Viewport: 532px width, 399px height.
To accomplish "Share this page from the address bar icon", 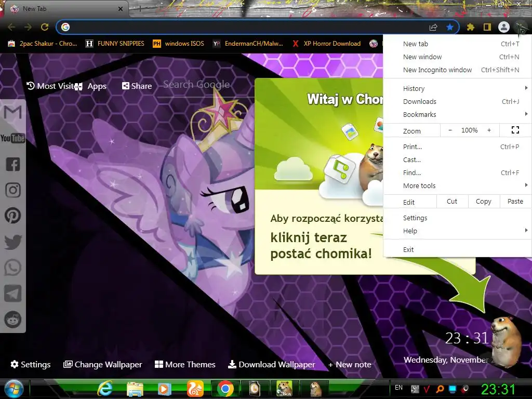I will [433, 27].
